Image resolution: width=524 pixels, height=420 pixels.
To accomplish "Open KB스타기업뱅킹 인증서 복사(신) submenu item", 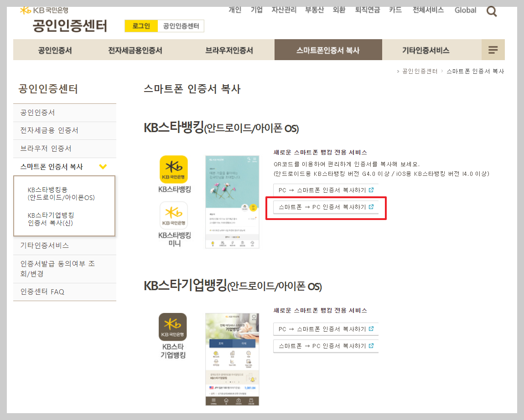I will click(51, 219).
